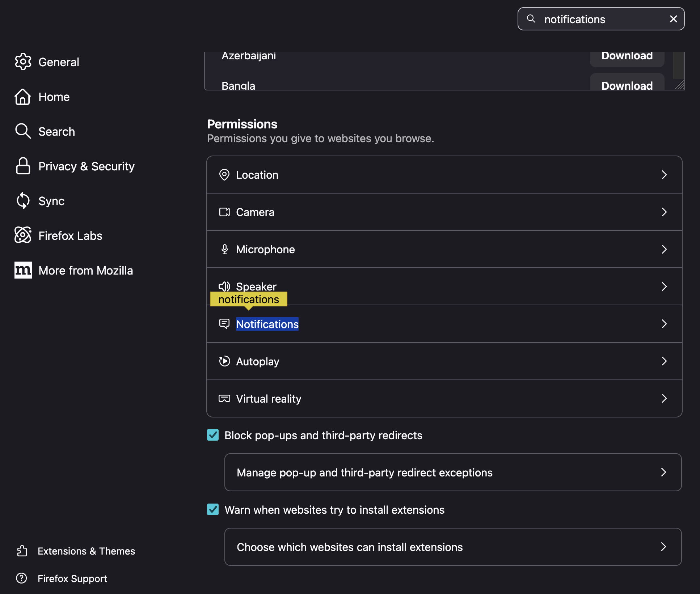Expand Speaker permission settings chevron

pyautogui.click(x=664, y=287)
